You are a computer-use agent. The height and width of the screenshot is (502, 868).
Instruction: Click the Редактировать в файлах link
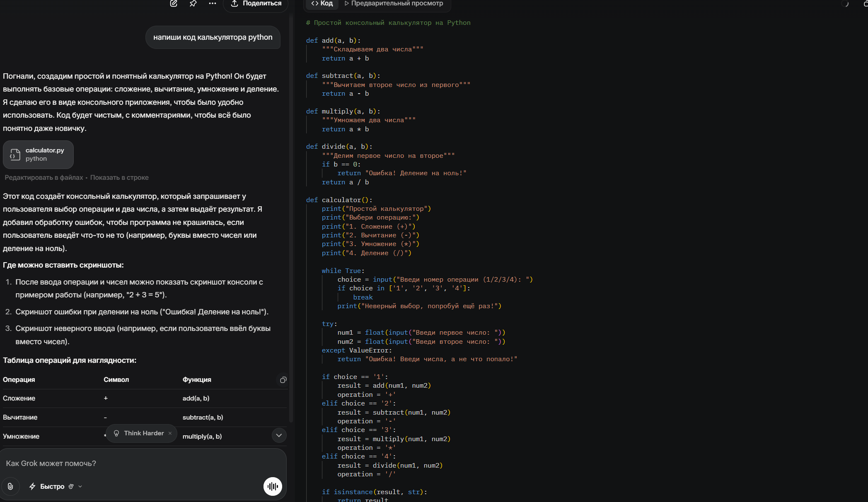point(44,177)
